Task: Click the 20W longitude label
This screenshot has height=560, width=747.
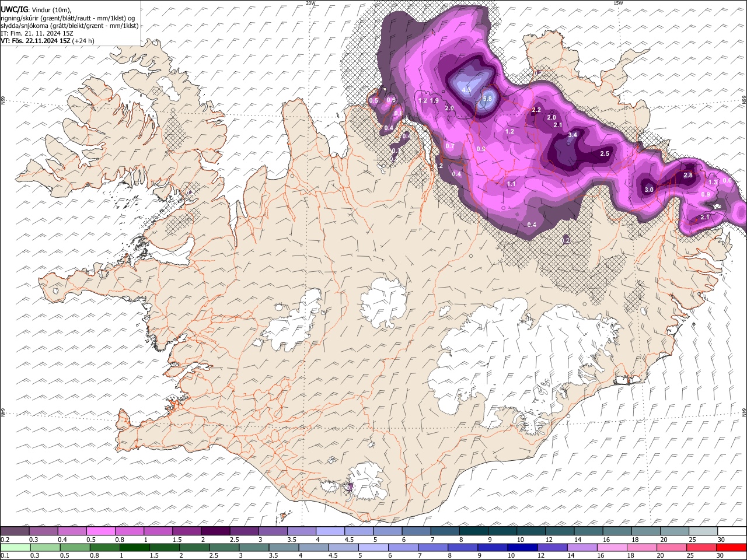Action: (311, 3)
